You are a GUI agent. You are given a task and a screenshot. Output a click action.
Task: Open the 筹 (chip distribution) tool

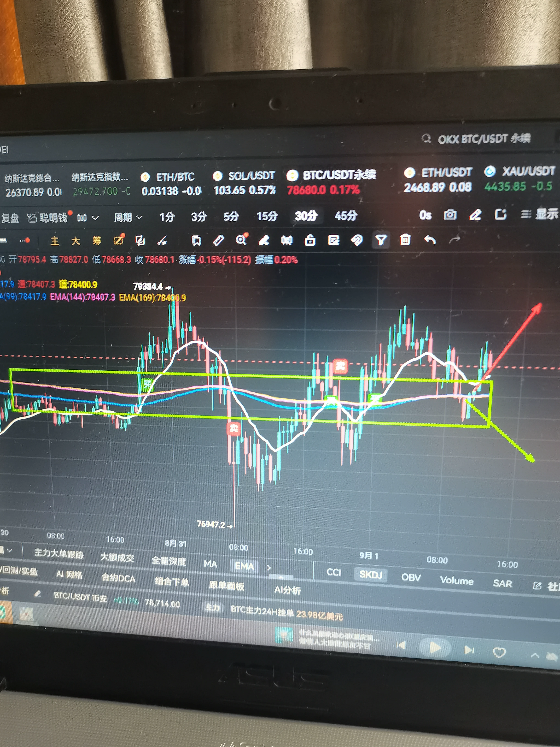tap(97, 241)
